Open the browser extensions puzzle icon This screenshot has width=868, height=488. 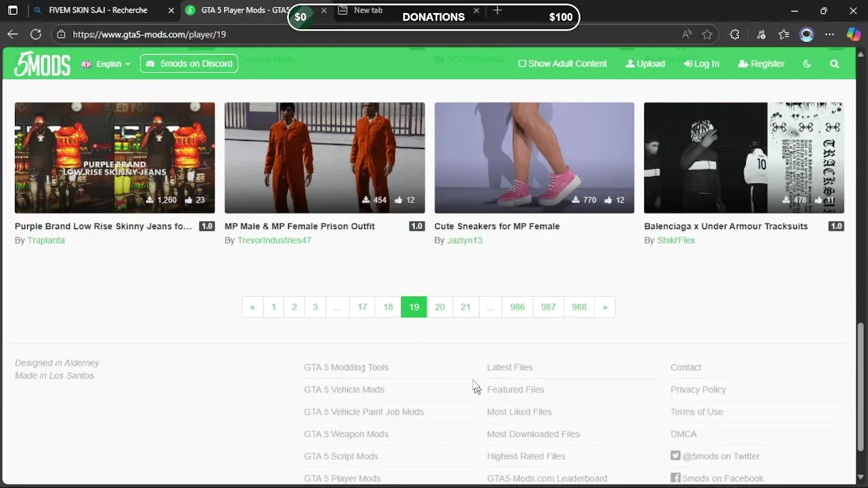[734, 34]
